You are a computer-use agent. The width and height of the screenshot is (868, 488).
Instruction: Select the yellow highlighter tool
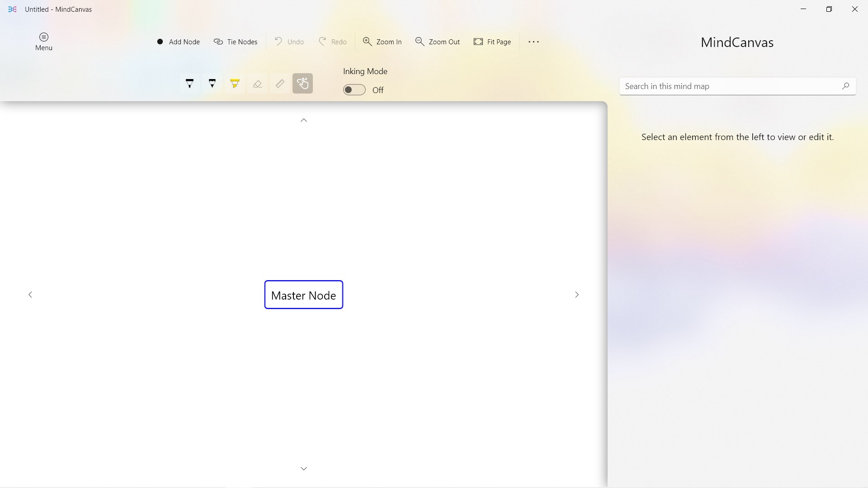pos(235,84)
